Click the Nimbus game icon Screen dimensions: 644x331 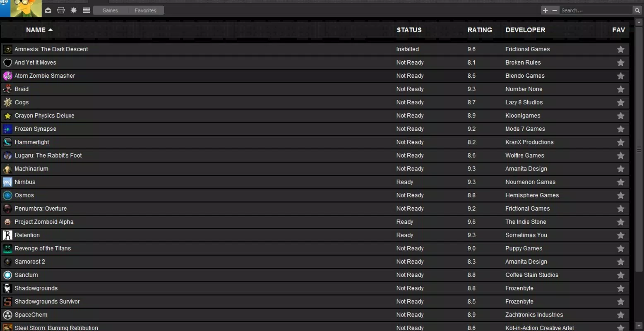[7, 182]
